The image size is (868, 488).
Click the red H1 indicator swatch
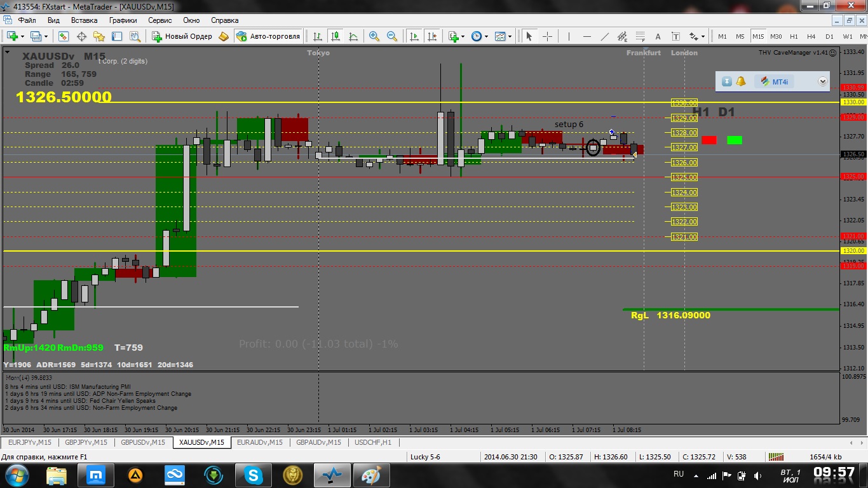tap(709, 140)
